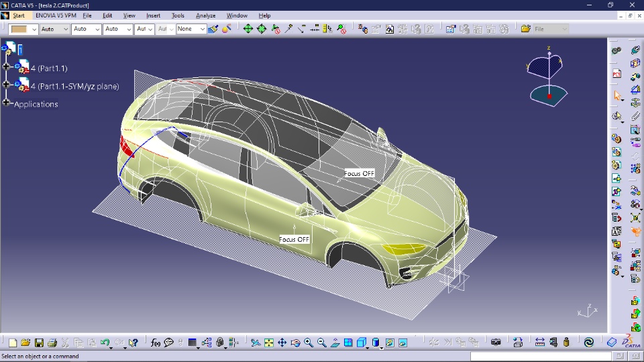Print using the printer icon
Screen dimensions: 644x362
click(52, 343)
